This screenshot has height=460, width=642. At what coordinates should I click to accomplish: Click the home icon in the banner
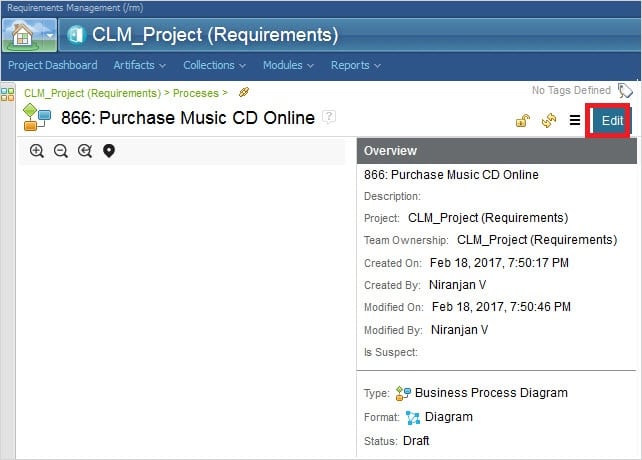(x=22, y=35)
